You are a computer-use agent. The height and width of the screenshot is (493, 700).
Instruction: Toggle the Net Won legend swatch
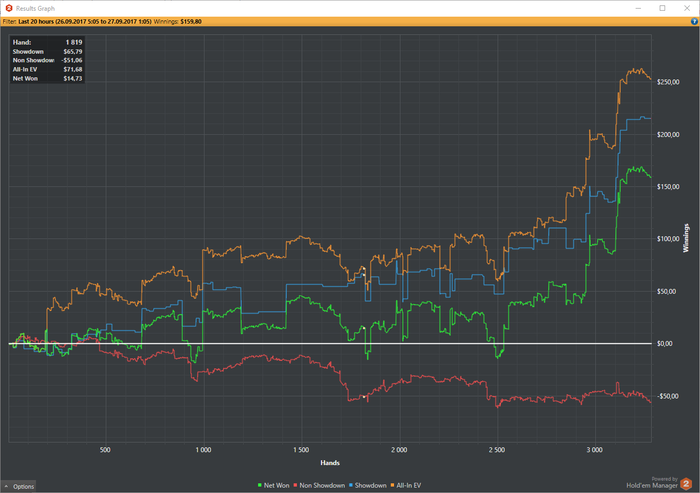260,485
